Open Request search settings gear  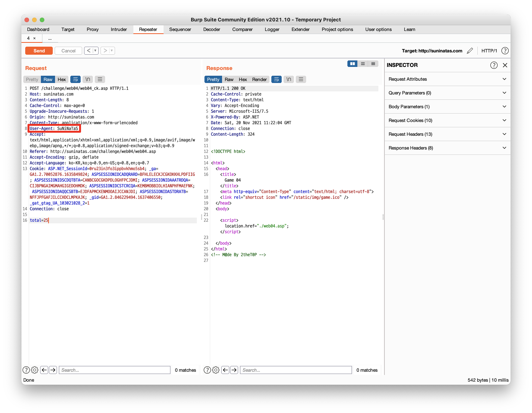point(34,370)
